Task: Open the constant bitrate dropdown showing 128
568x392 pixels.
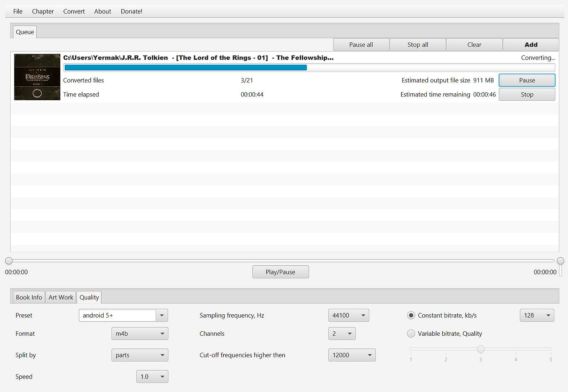Action: 537,315
